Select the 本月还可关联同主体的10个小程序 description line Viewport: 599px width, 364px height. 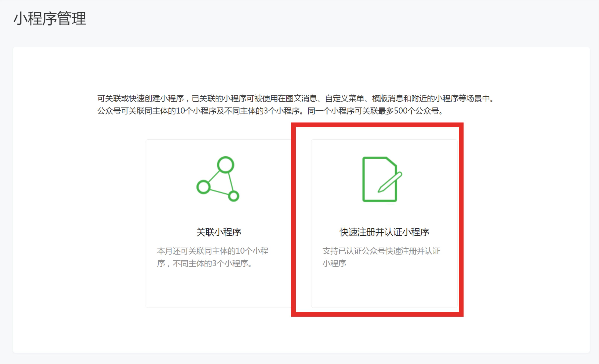[212, 251]
